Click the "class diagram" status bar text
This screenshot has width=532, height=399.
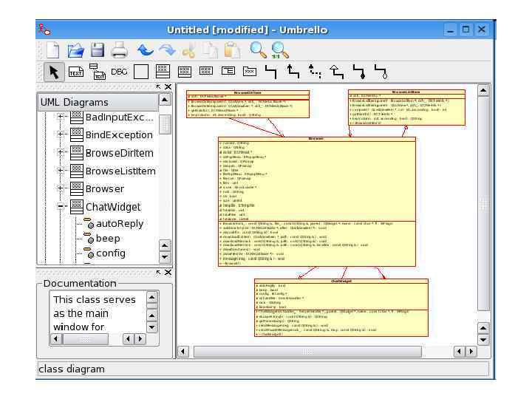click(72, 369)
